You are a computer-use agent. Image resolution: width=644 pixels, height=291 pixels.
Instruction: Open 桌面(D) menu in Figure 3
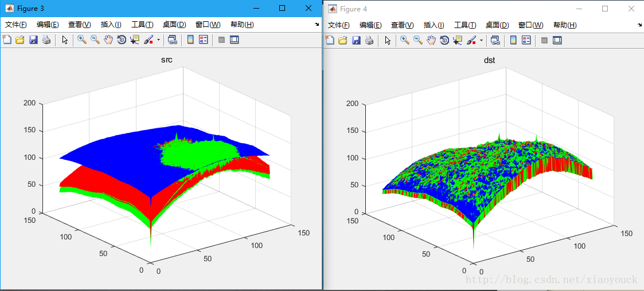[x=174, y=25]
